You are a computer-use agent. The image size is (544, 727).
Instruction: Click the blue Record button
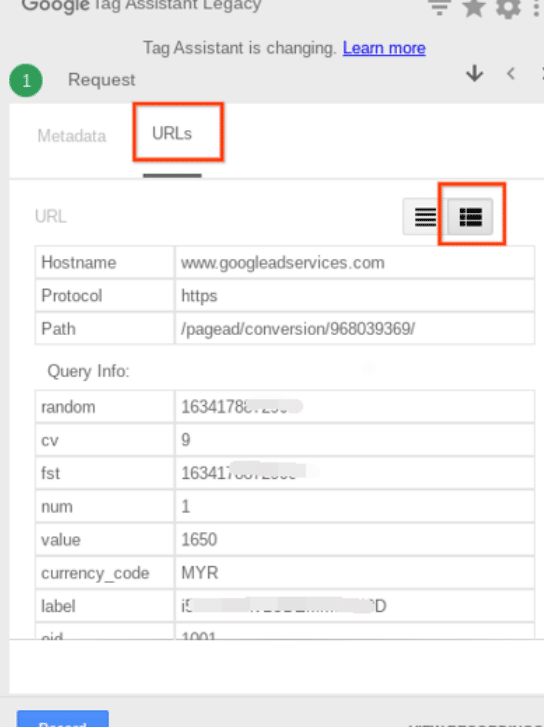[x=63, y=719]
